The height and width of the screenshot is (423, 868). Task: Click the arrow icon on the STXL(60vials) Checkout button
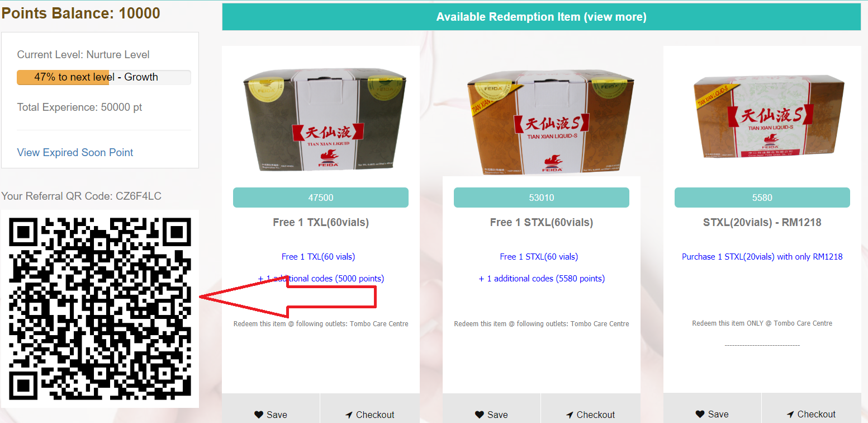[x=570, y=415]
